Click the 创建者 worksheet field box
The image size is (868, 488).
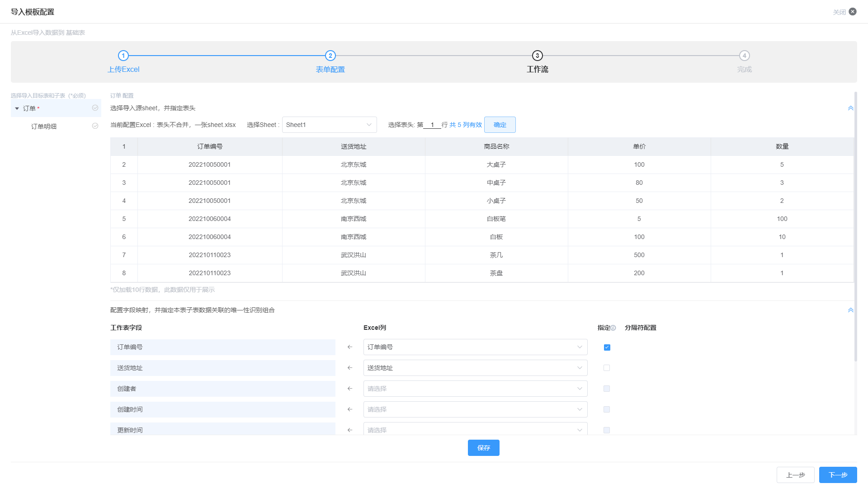point(223,389)
